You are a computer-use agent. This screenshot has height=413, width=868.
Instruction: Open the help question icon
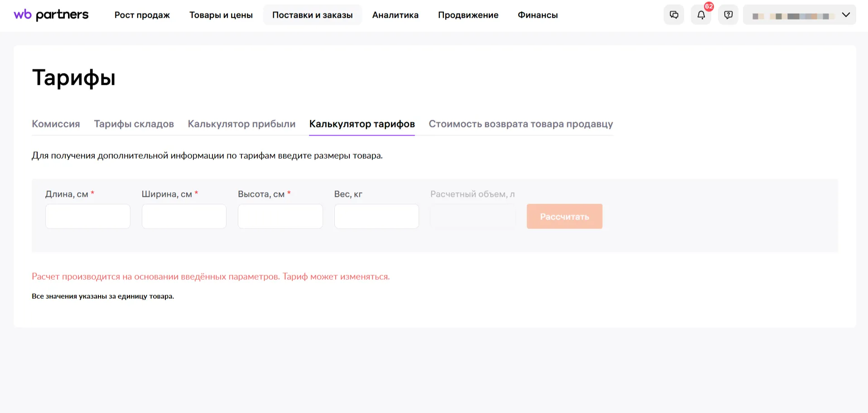click(x=728, y=15)
